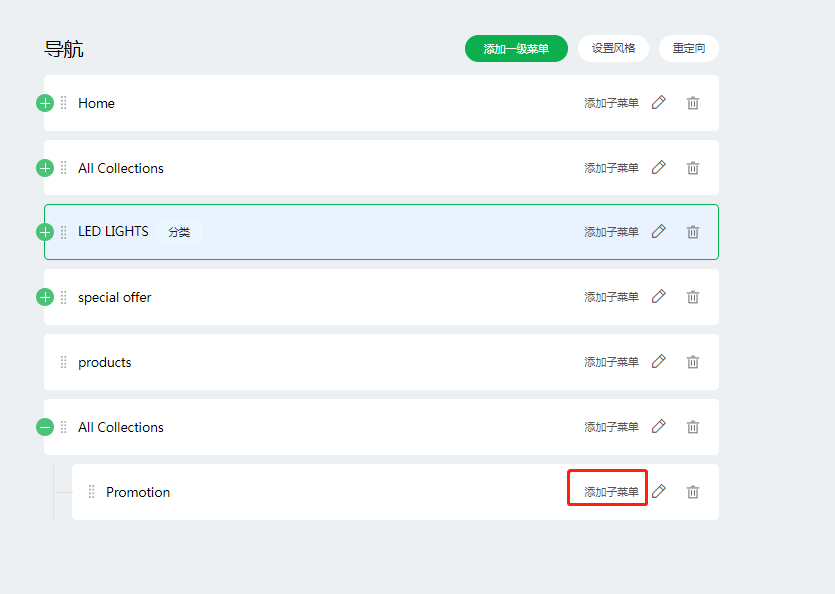Screen dimensions: 835x594
Task: Click the 重定向 redirect button
Action: pyautogui.click(x=689, y=48)
